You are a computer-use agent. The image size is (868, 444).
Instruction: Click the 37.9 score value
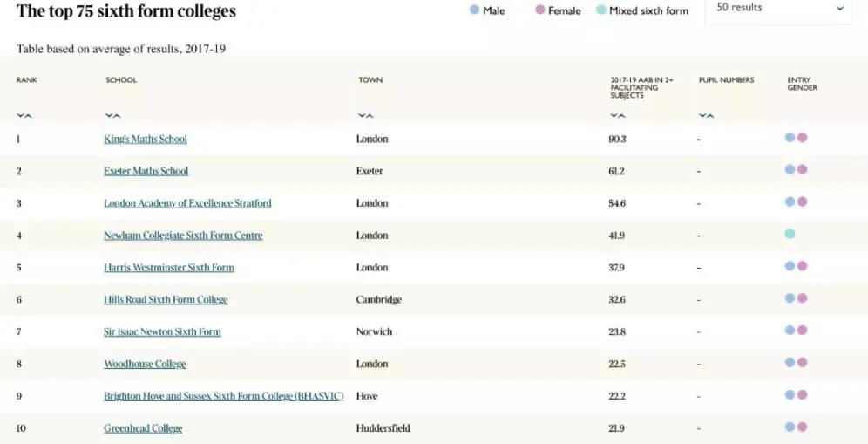[617, 267]
